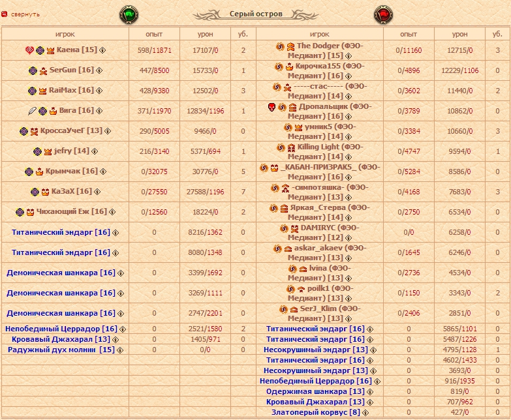Click the red collapse icon beside свернуть
Screen dimensions: 511x420
pos(4,14)
